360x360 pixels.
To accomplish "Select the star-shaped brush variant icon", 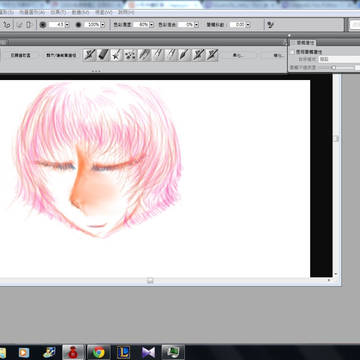I will coord(116,55).
